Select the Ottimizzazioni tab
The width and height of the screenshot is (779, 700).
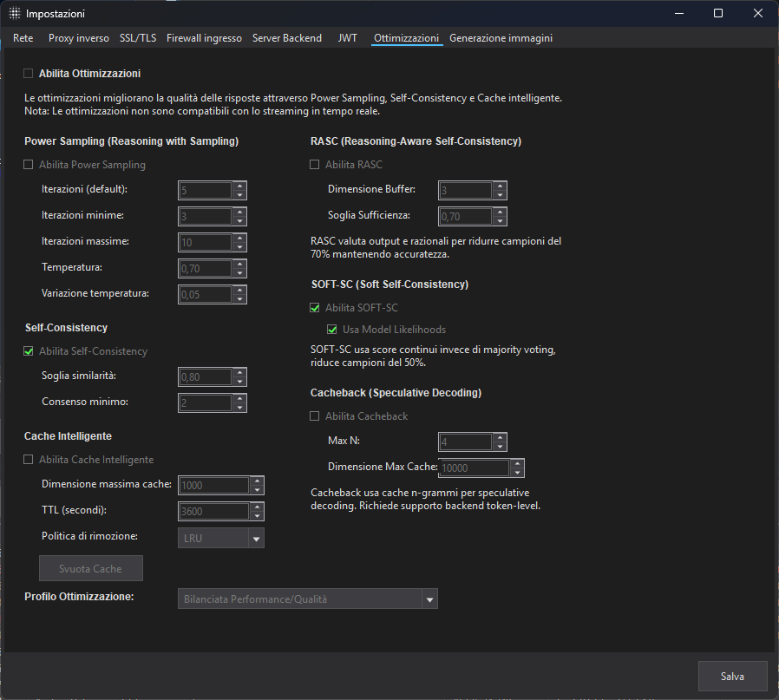coord(406,38)
